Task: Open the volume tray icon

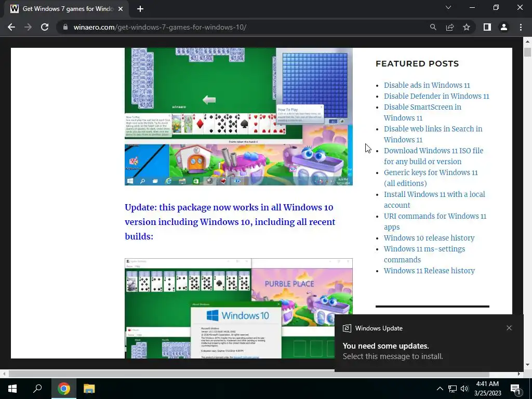Action: pos(464,389)
